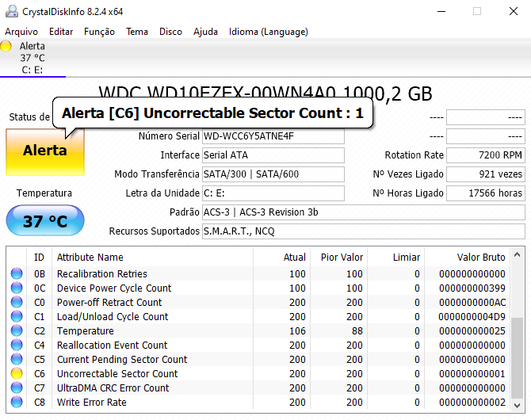Open the Editar menu
531x420 pixels.
point(61,32)
